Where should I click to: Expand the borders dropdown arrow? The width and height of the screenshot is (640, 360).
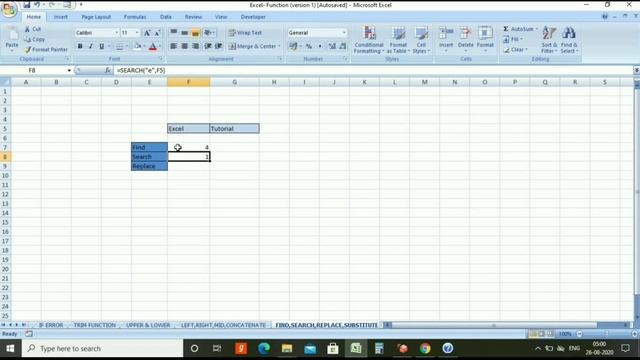pos(127,46)
